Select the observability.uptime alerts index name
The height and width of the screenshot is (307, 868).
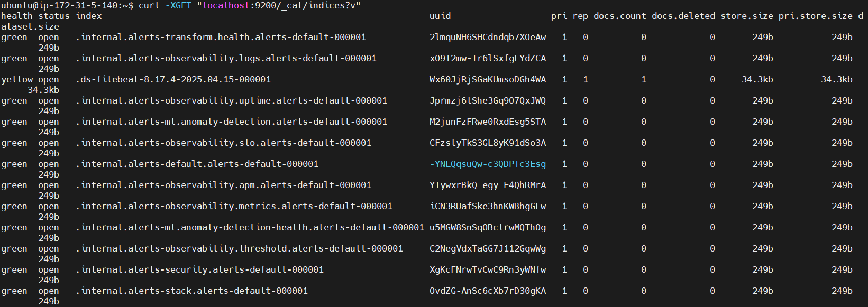click(x=231, y=100)
